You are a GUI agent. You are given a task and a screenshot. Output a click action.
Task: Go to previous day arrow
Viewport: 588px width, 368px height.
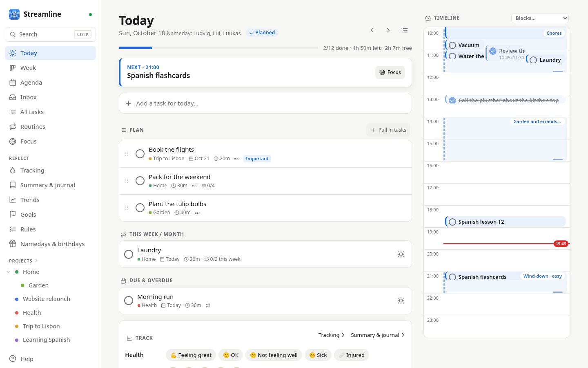click(372, 30)
